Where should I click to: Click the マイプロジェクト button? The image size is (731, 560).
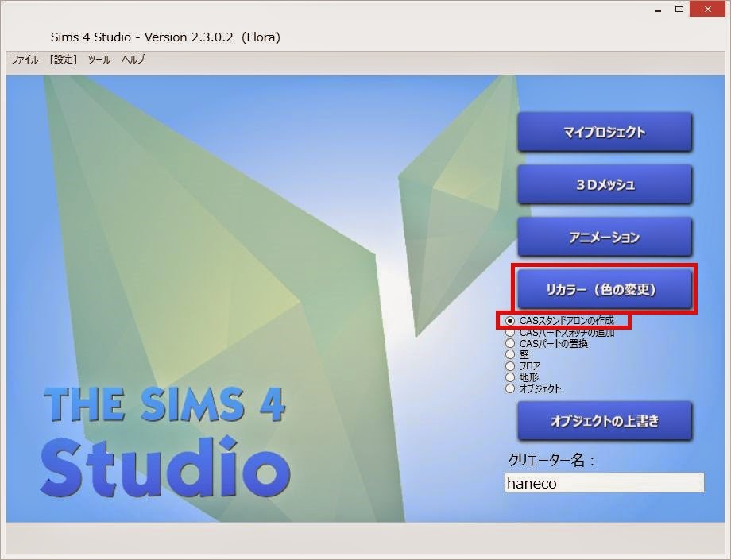(x=605, y=132)
